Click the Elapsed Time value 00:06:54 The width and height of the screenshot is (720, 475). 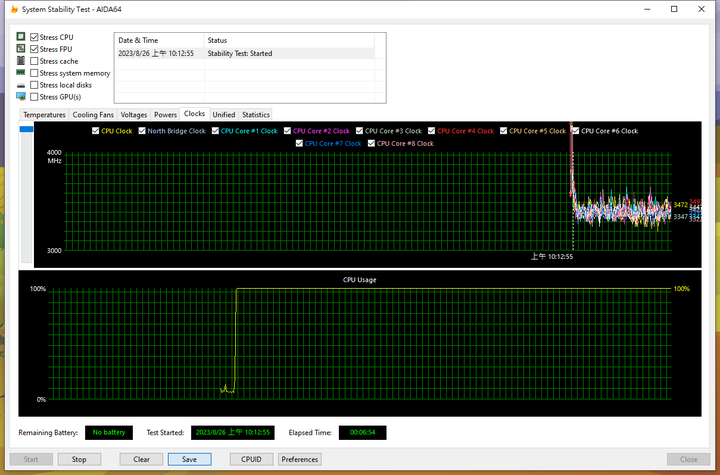(362, 432)
